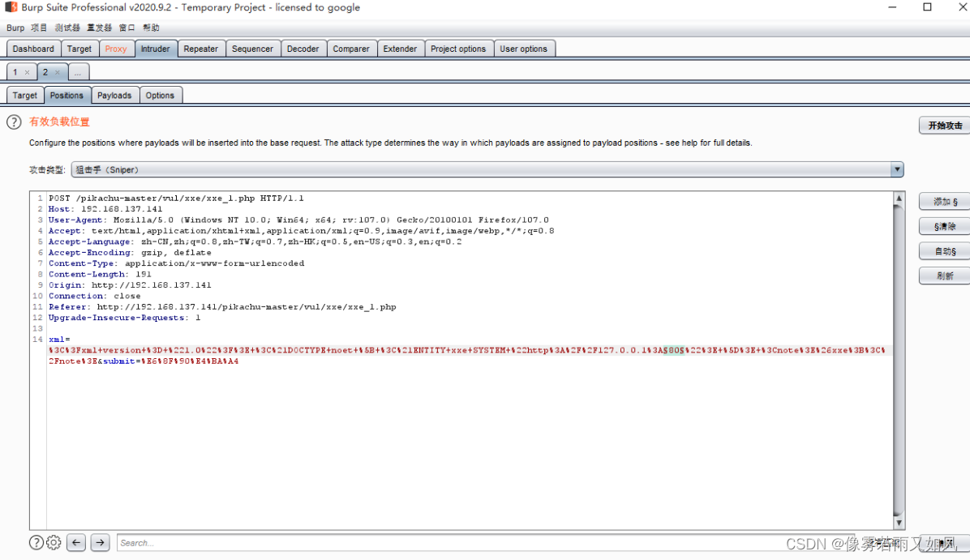Click the §清除 clear markers button
Screen dimensions: 970x560
945,226
